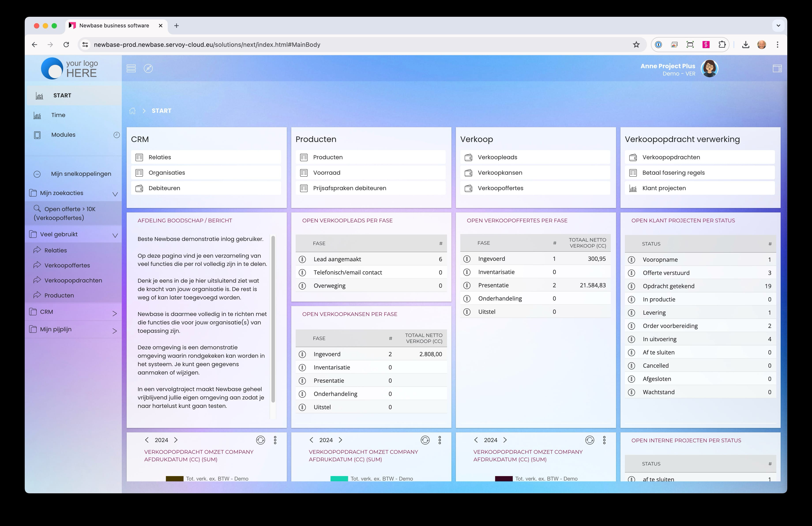Click the hamburger menu icon in header
Screen dimensions: 812x526
[x=131, y=69]
